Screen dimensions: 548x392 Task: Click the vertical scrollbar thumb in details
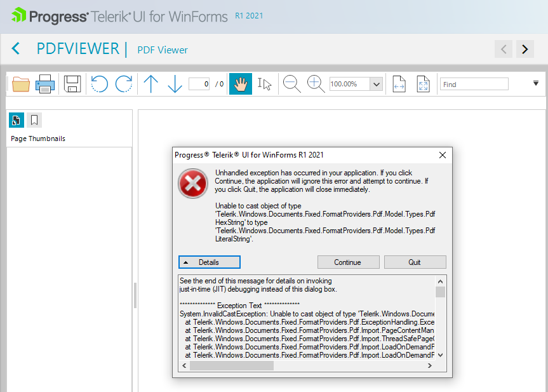pos(440,292)
